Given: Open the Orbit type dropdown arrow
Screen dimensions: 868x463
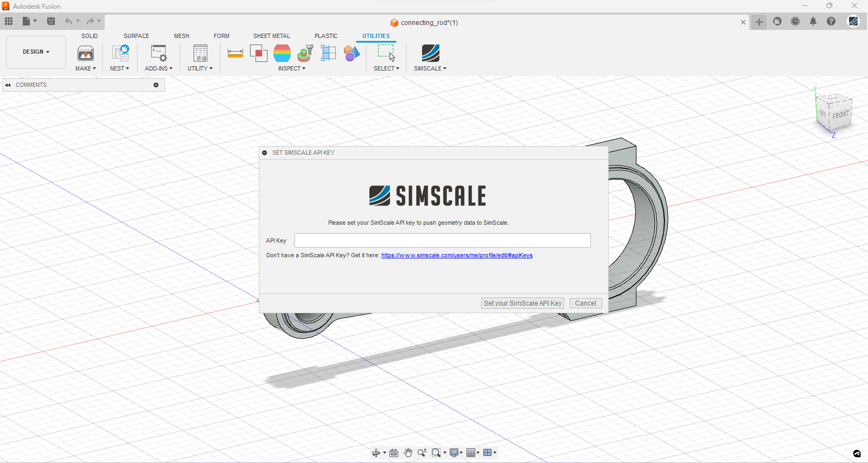Looking at the screenshot, I should pyautogui.click(x=385, y=453).
